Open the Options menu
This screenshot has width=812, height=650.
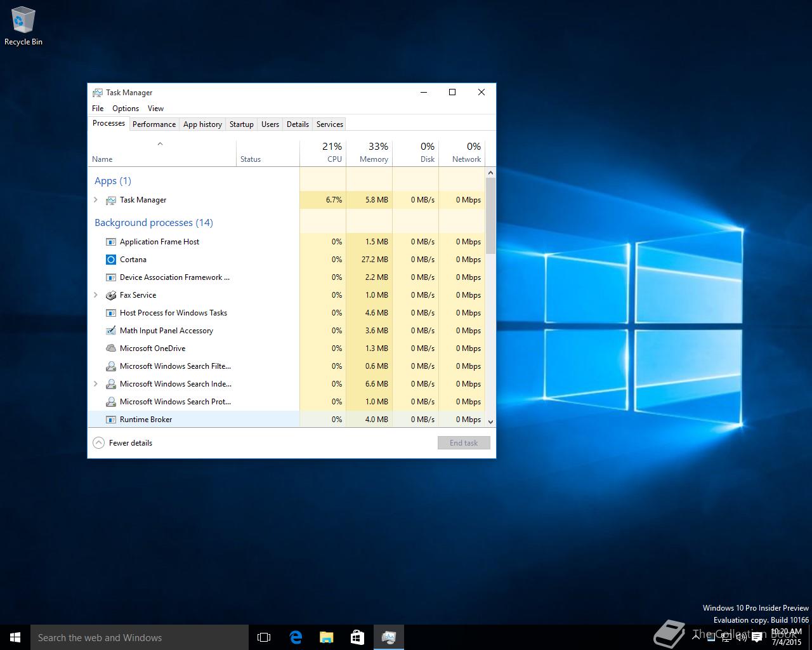[x=126, y=109]
